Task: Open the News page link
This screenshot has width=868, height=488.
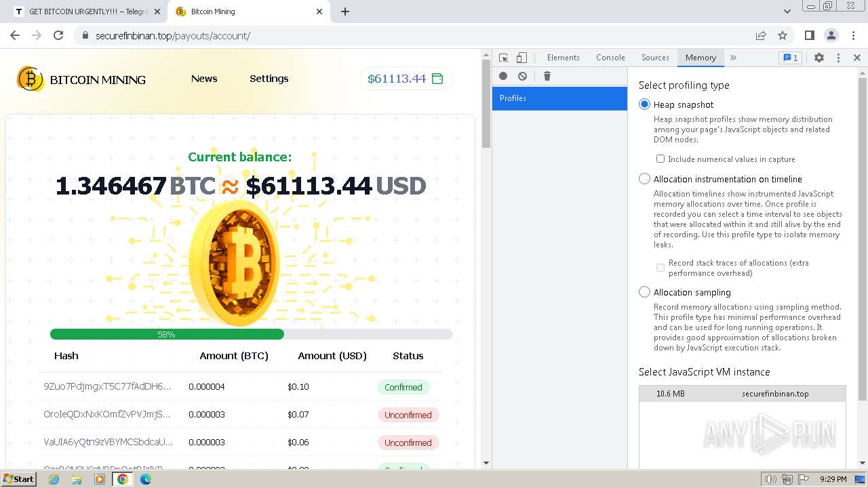Action: pyautogui.click(x=204, y=79)
